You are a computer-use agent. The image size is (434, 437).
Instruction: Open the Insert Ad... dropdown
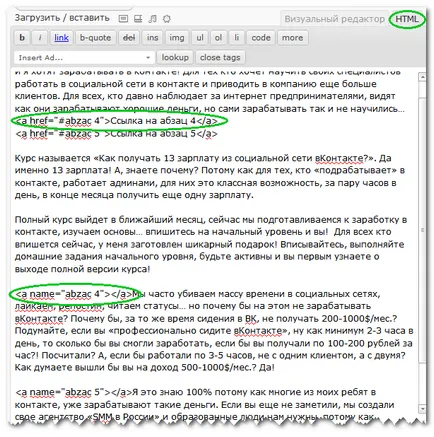(x=84, y=58)
